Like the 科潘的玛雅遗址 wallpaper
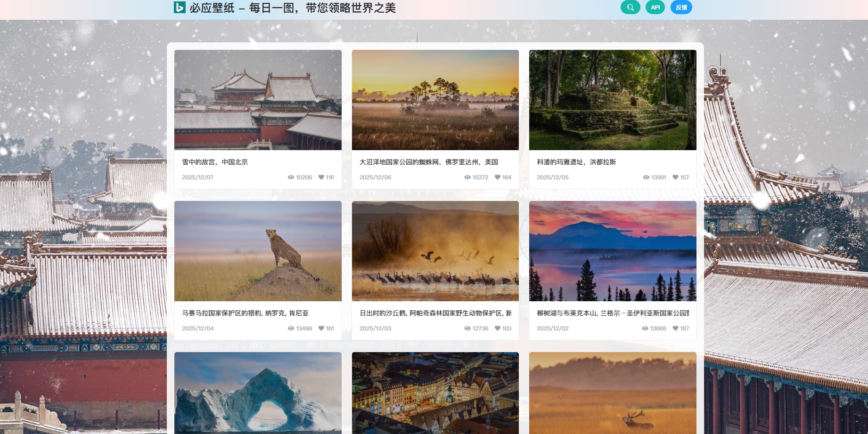The width and height of the screenshot is (868, 434). click(675, 177)
